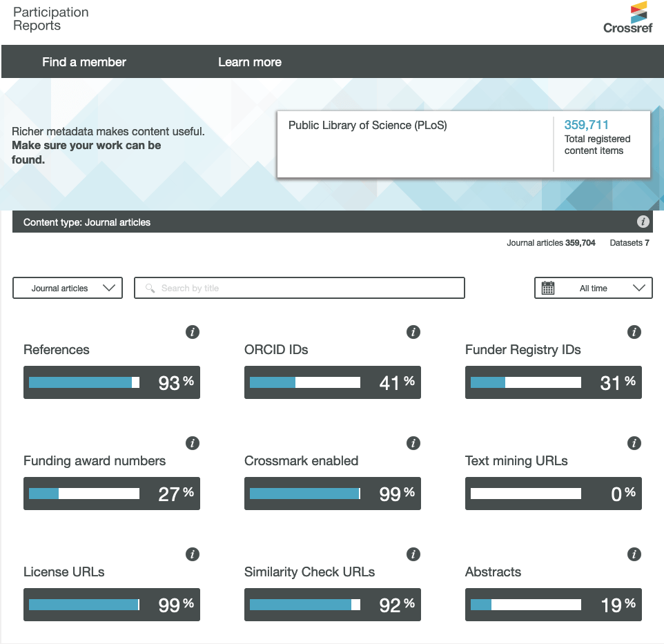Open the References info icon
The height and width of the screenshot is (644, 664).
(x=193, y=332)
